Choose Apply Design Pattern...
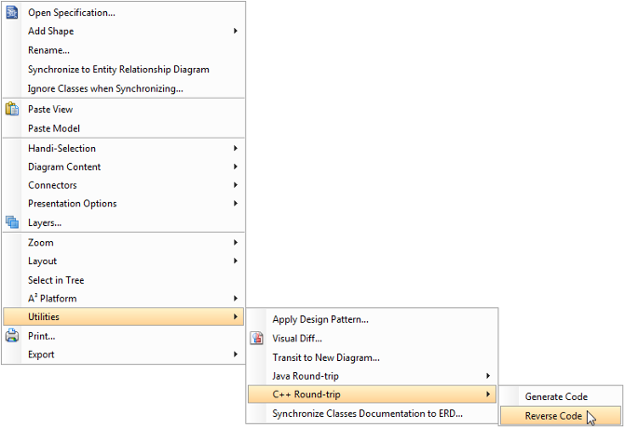 372,319
